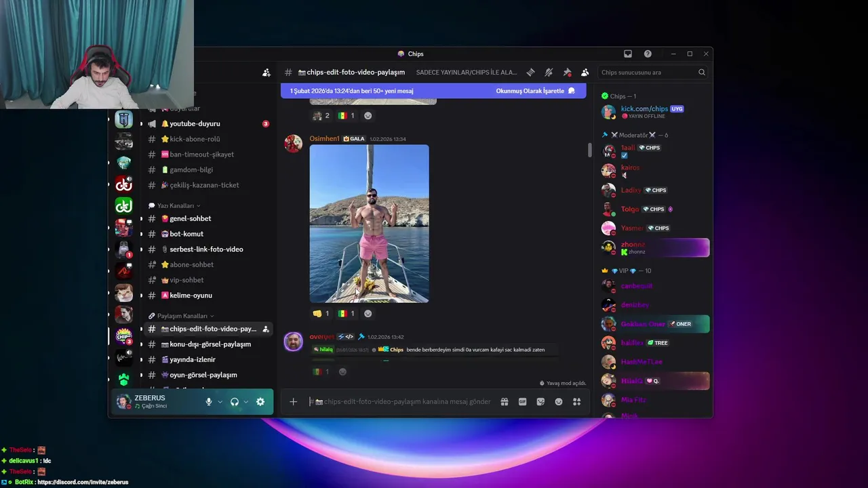Screen dimensions: 868x488
Task: Open member Gökhan Öner in the VIP list
Action: tap(655, 324)
